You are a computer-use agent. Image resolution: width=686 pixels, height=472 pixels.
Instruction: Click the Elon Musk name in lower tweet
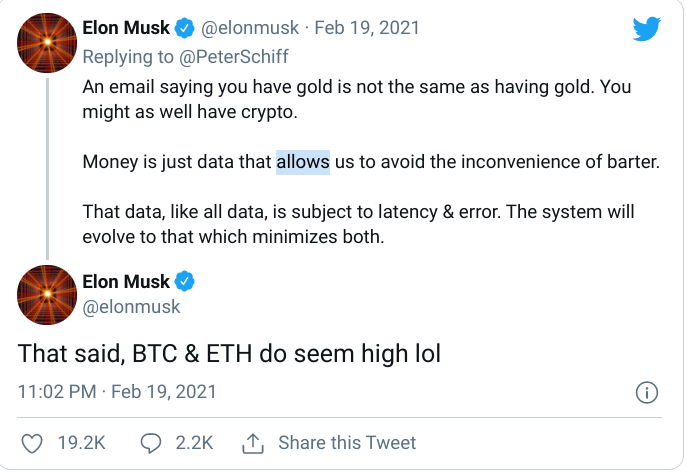coord(126,281)
